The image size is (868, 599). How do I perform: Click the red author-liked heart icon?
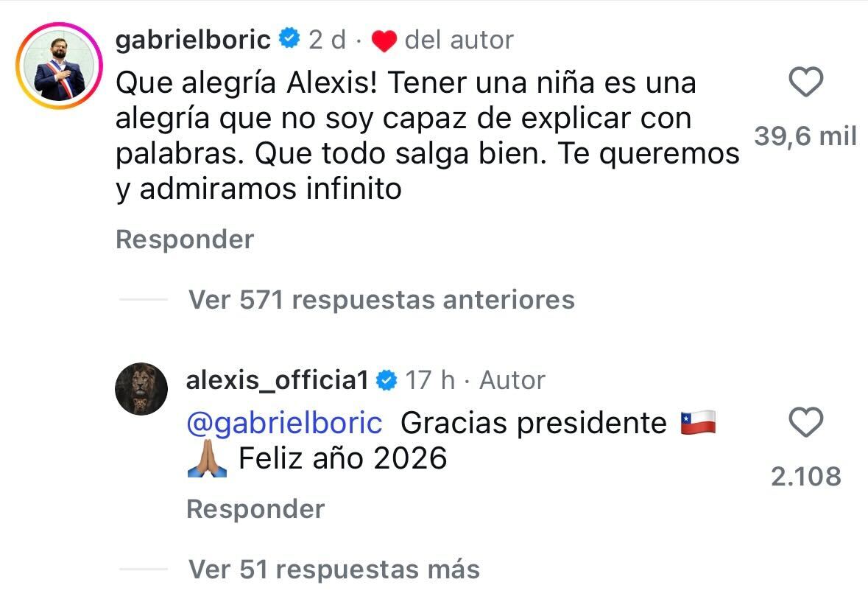(384, 41)
